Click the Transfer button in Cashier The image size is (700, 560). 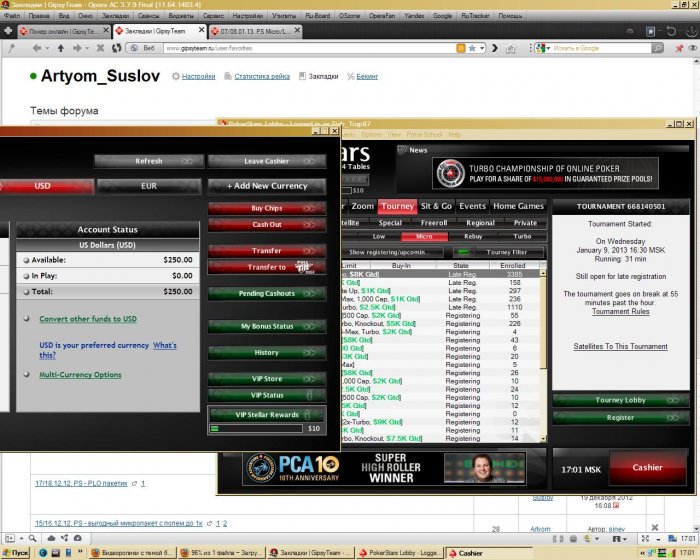(267, 251)
